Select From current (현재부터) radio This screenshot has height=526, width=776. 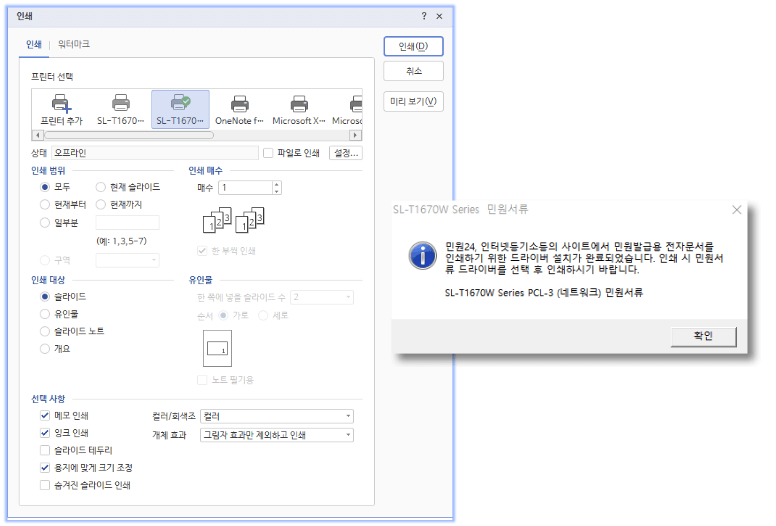pyautogui.click(x=45, y=204)
